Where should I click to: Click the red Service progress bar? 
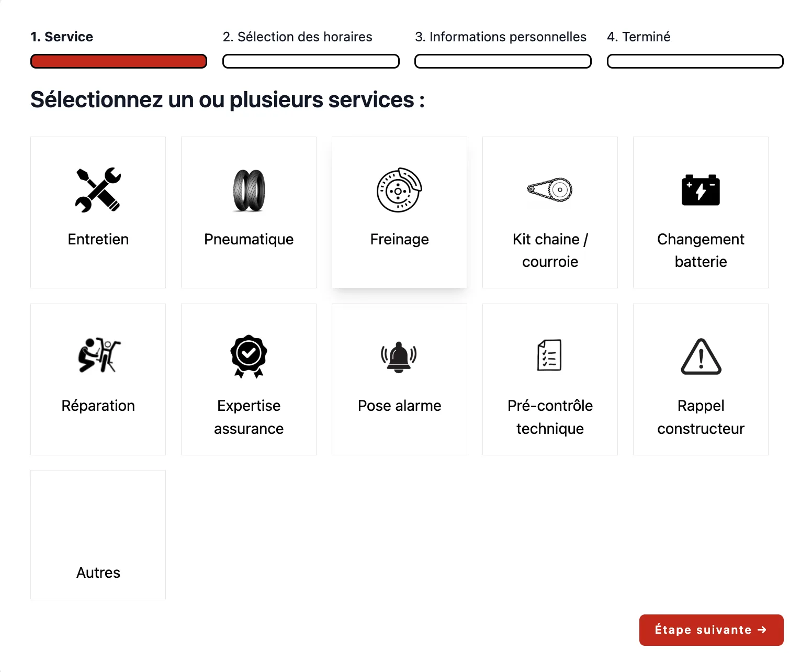tap(119, 61)
